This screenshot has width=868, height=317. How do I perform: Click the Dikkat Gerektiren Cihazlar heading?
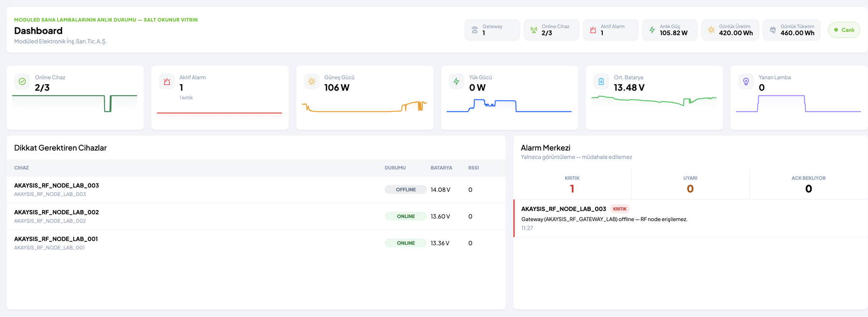[60, 148]
